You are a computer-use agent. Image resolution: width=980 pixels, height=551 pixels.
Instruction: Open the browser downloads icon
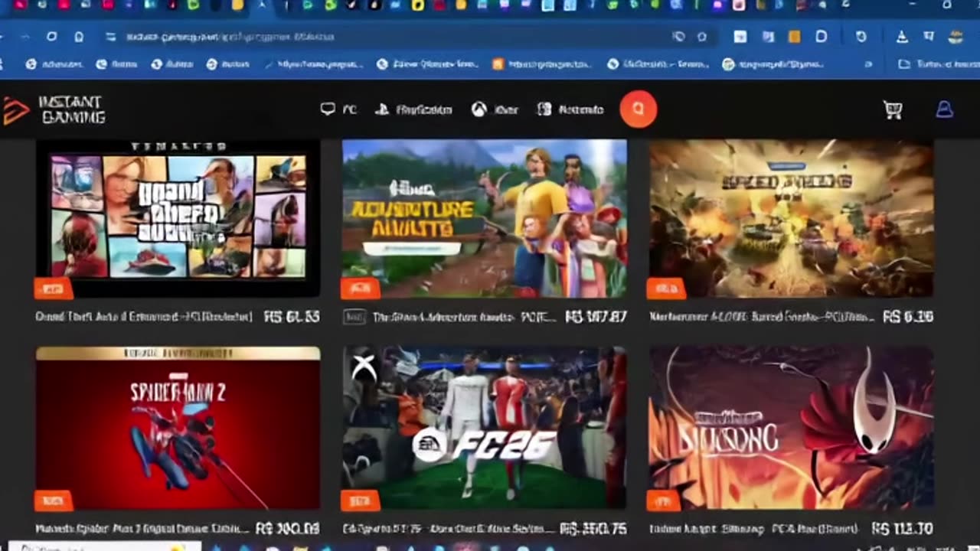coord(902,37)
